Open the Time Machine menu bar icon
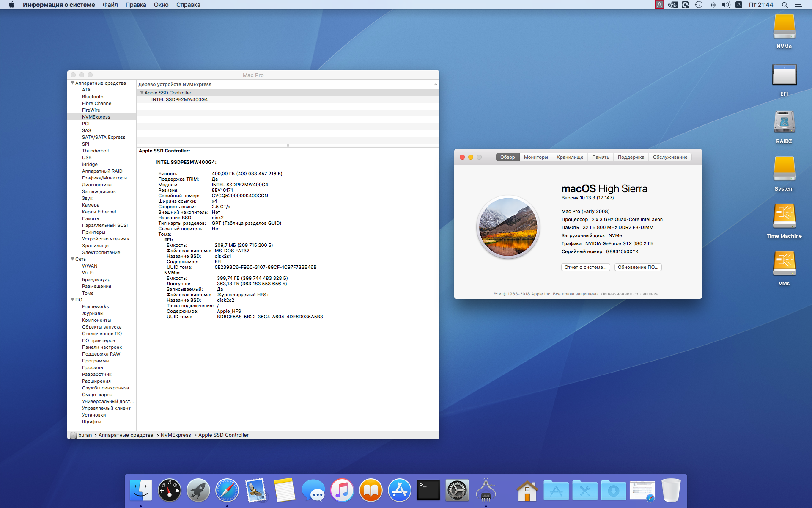This screenshot has height=508, width=812. tap(699, 5)
